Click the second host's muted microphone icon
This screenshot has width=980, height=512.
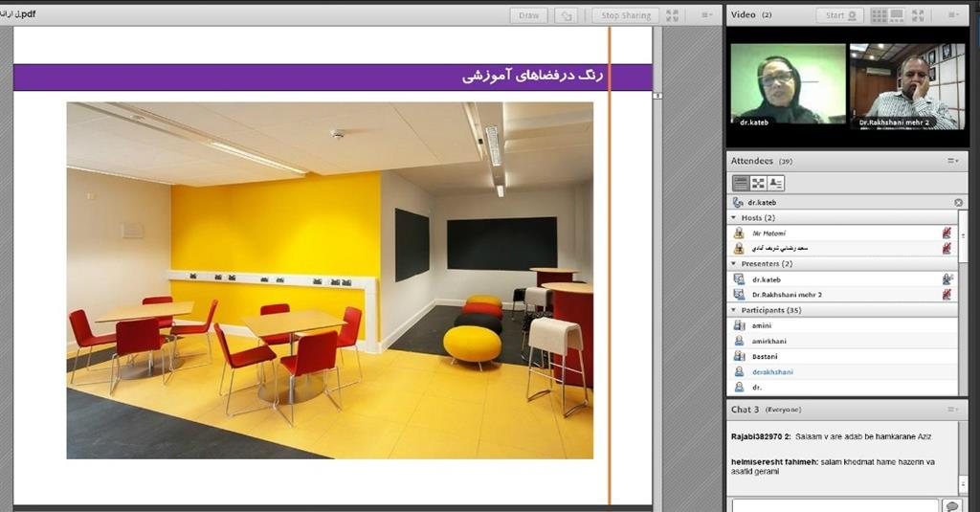pyautogui.click(x=947, y=248)
